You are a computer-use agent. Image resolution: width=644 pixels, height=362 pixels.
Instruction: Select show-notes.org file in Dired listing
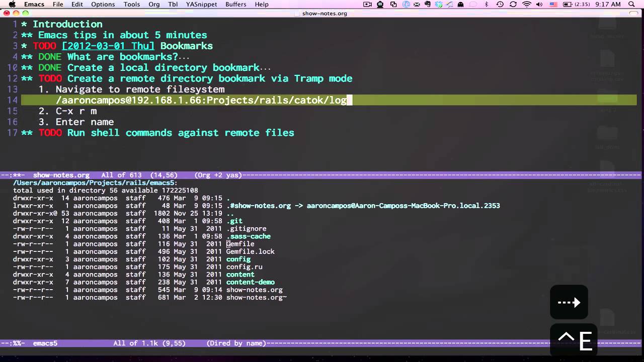(255, 290)
